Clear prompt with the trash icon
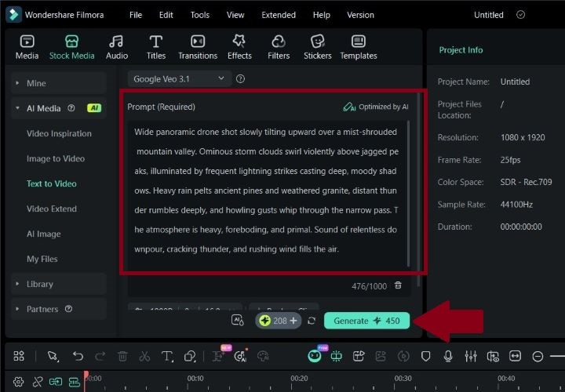The image size is (565, 392). coord(398,285)
